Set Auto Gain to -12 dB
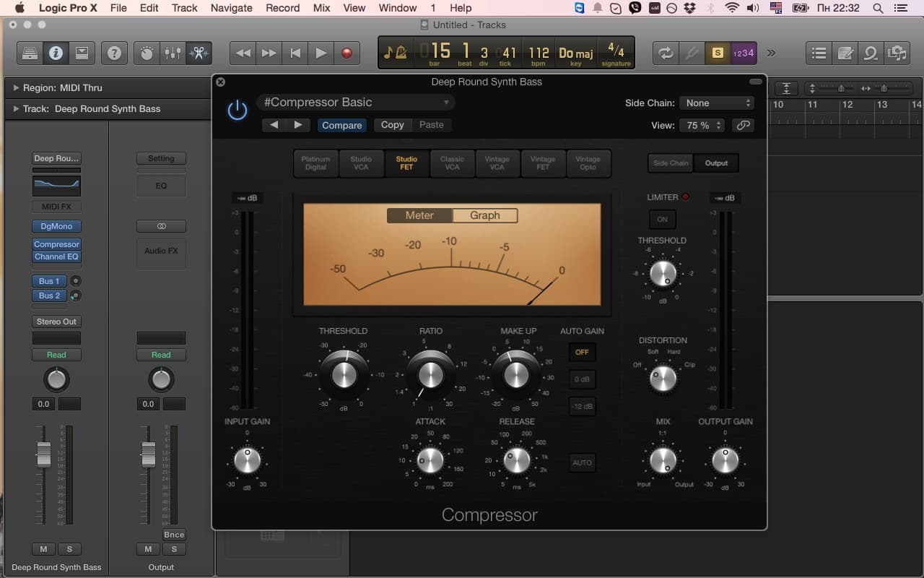Screen dimensions: 924x578 pos(582,406)
